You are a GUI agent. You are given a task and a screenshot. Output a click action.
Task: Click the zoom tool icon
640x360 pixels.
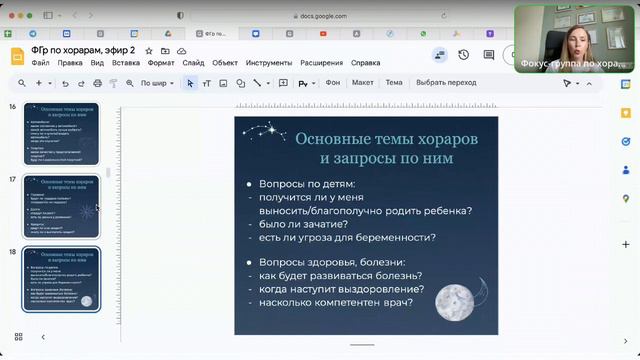point(130,83)
